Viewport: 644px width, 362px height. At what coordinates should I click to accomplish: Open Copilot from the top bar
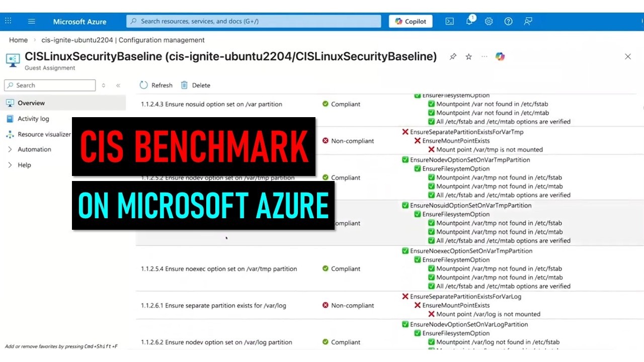tap(411, 21)
